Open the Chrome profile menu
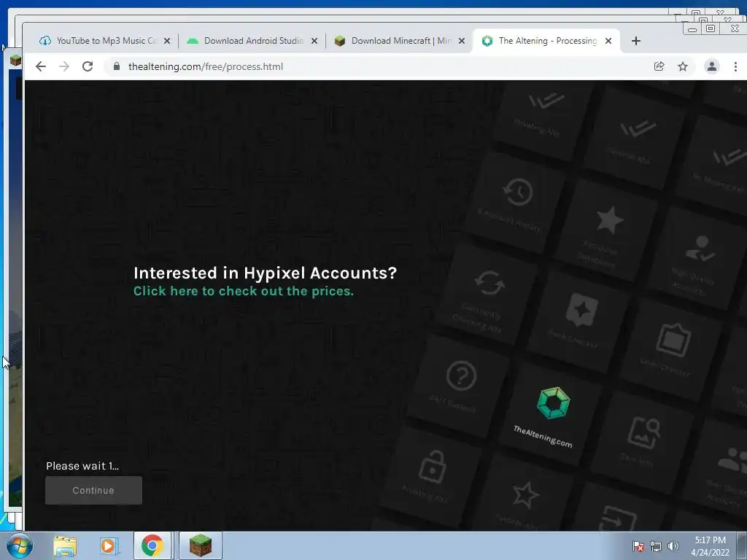Screen dimensions: 747x560 [712, 66]
